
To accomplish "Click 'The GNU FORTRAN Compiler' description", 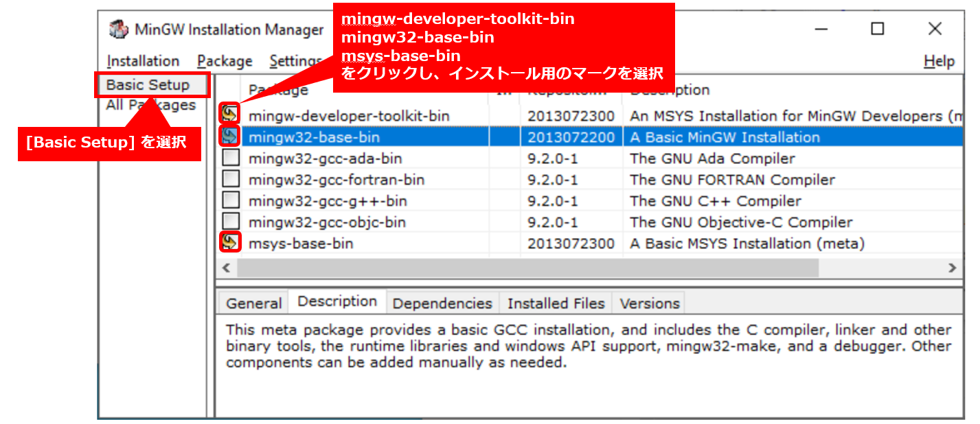I will point(732,180).
